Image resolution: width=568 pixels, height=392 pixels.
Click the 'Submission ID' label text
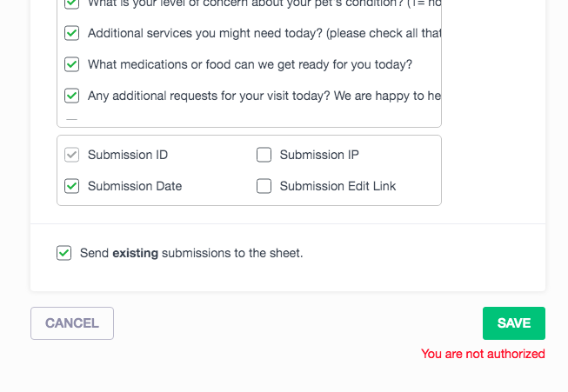(x=128, y=155)
